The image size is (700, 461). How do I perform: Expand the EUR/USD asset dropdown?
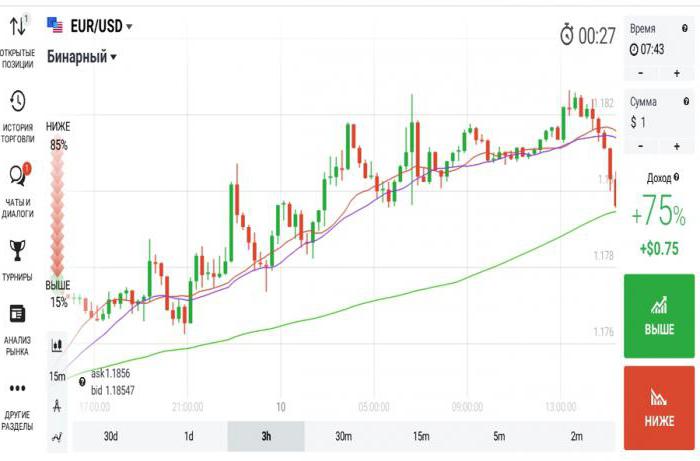[90, 26]
